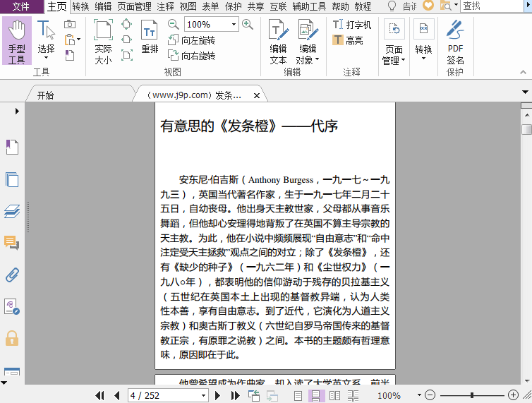Open Edit Object tool (编辑对象)
Viewport: 532px width, 403px height.
click(x=308, y=42)
